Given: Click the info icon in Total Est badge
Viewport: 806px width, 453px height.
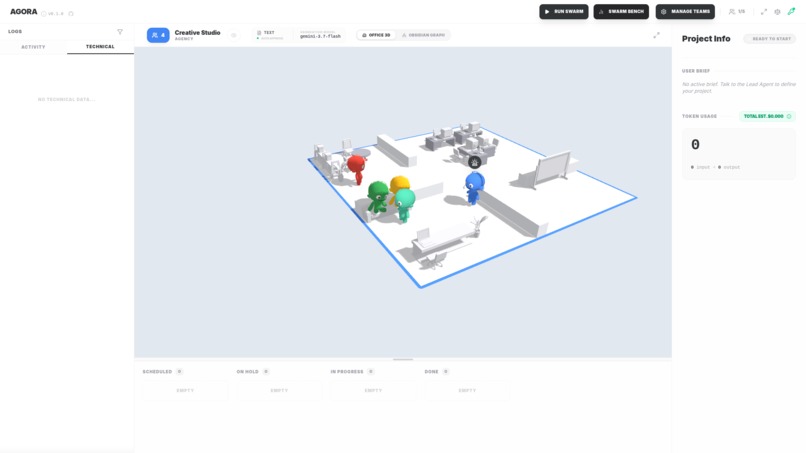Looking at the screenshot, I should [x=789, y=116].
